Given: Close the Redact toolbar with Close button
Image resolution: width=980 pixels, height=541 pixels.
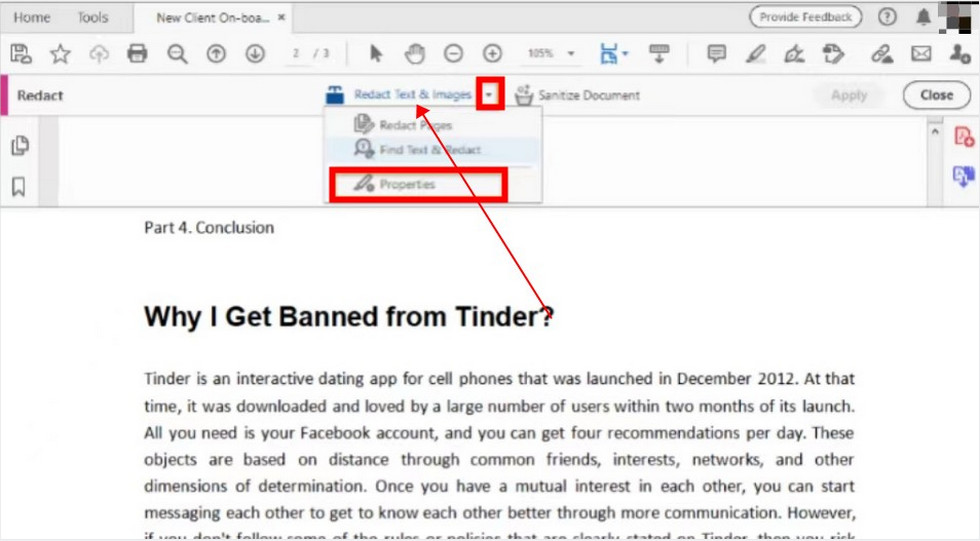Looking at the screenshot, I should click(x=936, y=95).
